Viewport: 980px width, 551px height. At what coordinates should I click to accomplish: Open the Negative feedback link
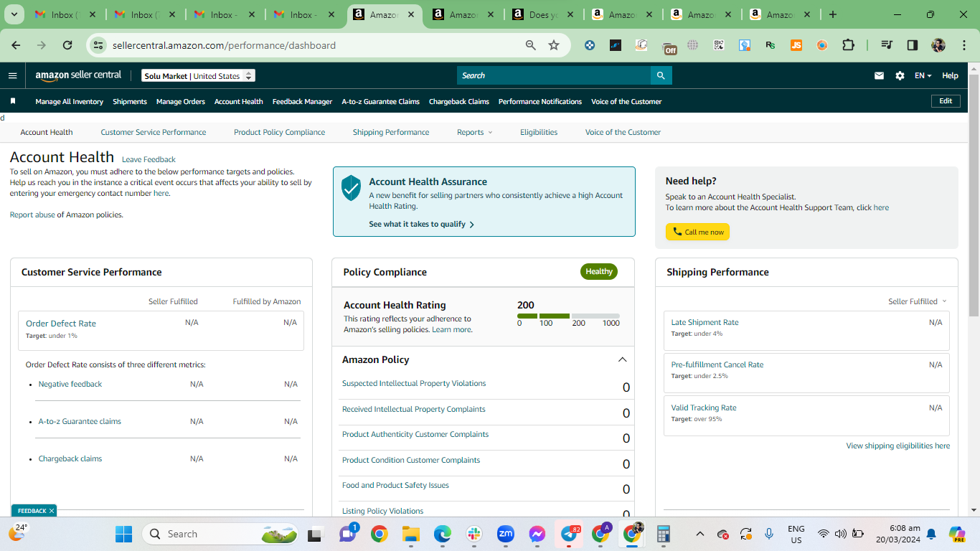click(x=70, y=384)
